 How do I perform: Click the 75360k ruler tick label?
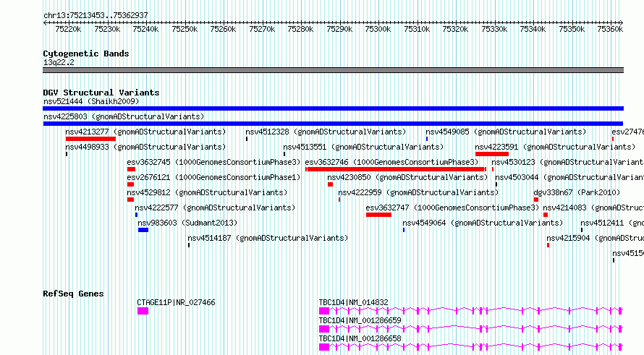610,29
